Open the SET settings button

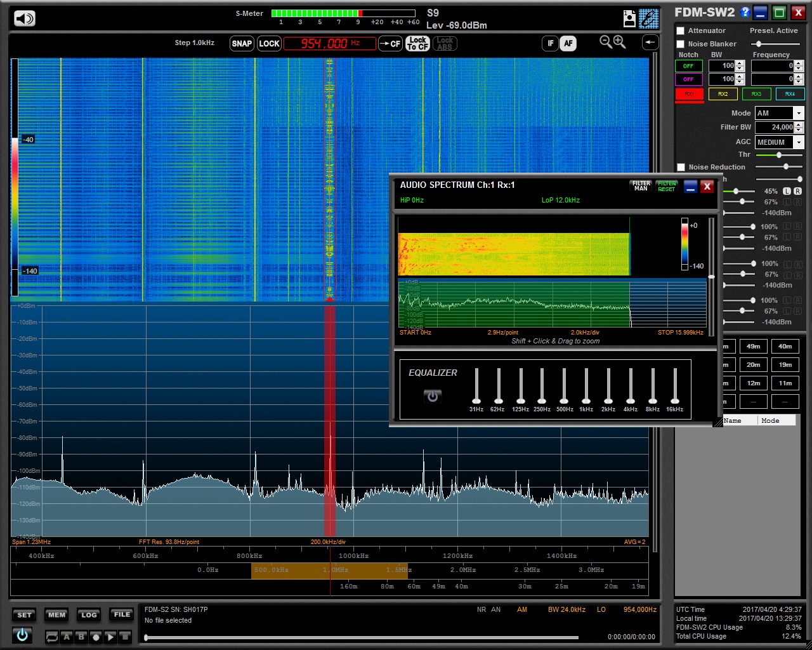coord(24,614)
